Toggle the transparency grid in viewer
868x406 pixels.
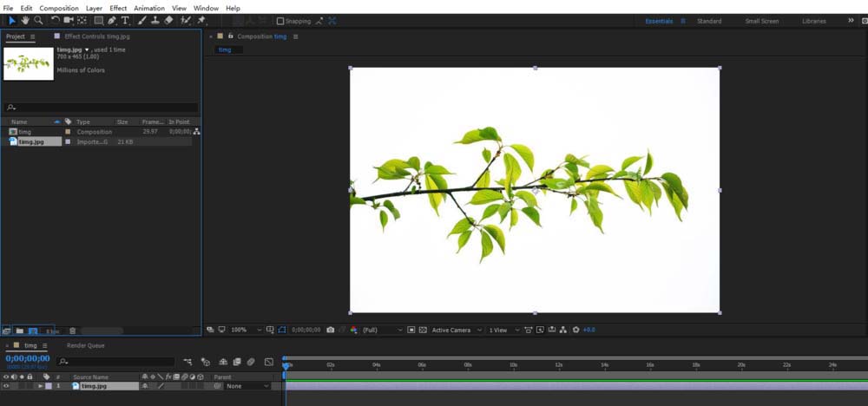point(423,330)
